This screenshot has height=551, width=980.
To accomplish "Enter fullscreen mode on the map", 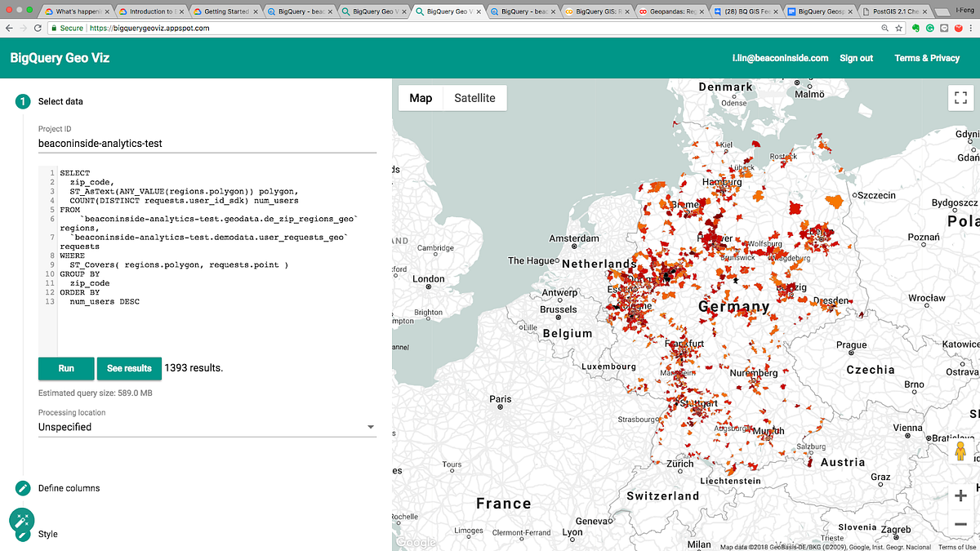I will coord(960,97).
